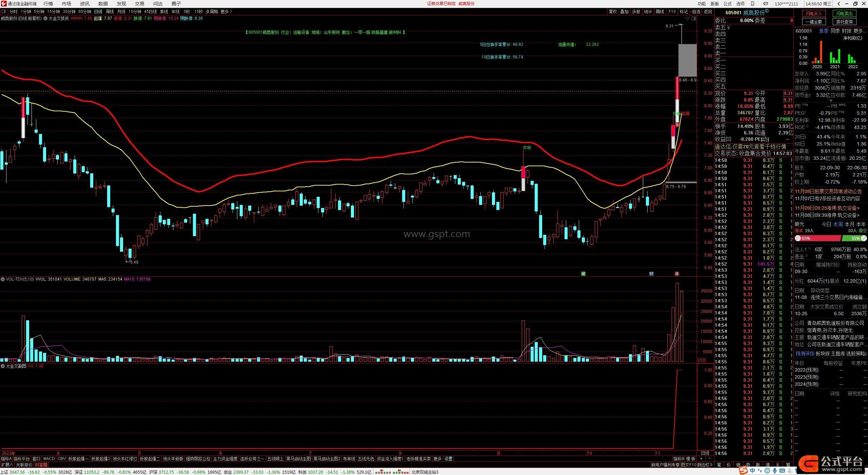The height and width of the screenshot is (475, 868).
Task: Toggle -自选 remove from watchlist
Action: [x=695, y=12]
